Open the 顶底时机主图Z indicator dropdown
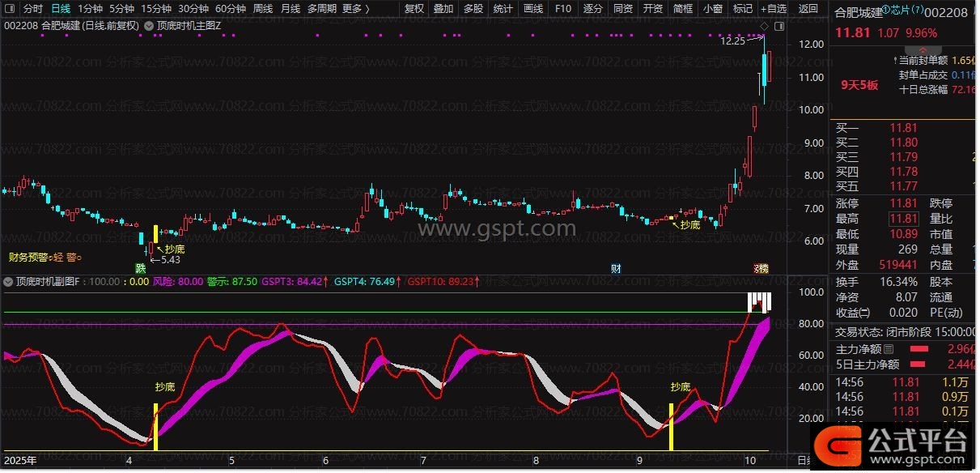Screen dimensions: 980x473 [149, 25]
